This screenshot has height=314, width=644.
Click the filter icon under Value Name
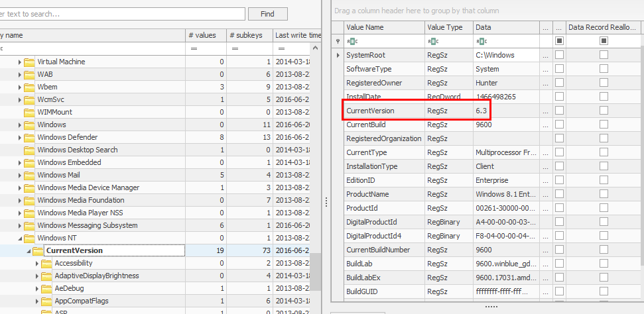coord(352,41)
